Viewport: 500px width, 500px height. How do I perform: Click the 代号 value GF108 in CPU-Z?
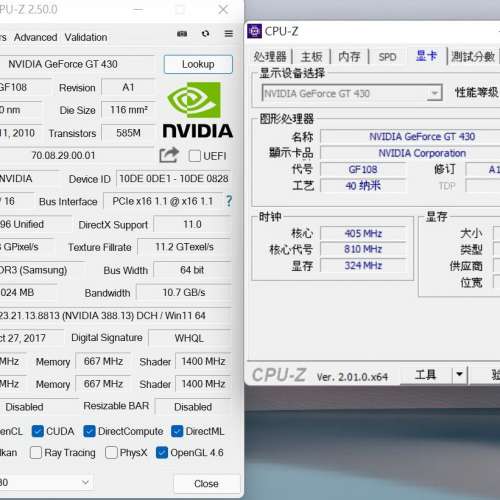[363, 169]
